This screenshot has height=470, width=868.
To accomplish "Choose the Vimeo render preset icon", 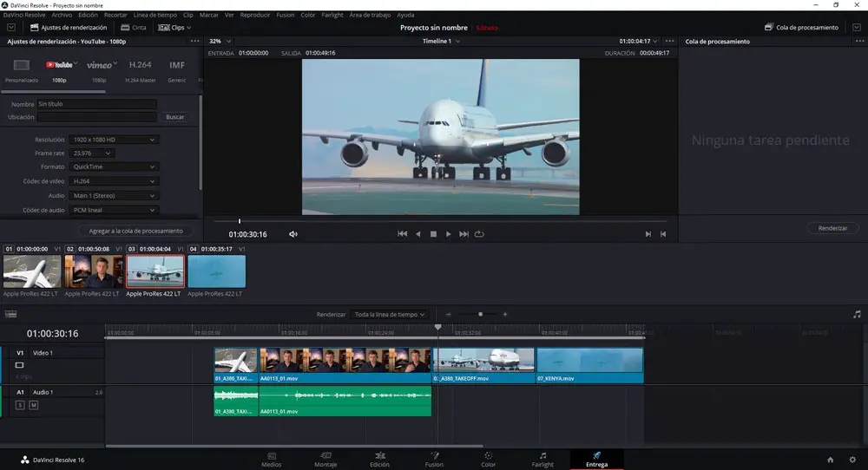I will point(99,65).
